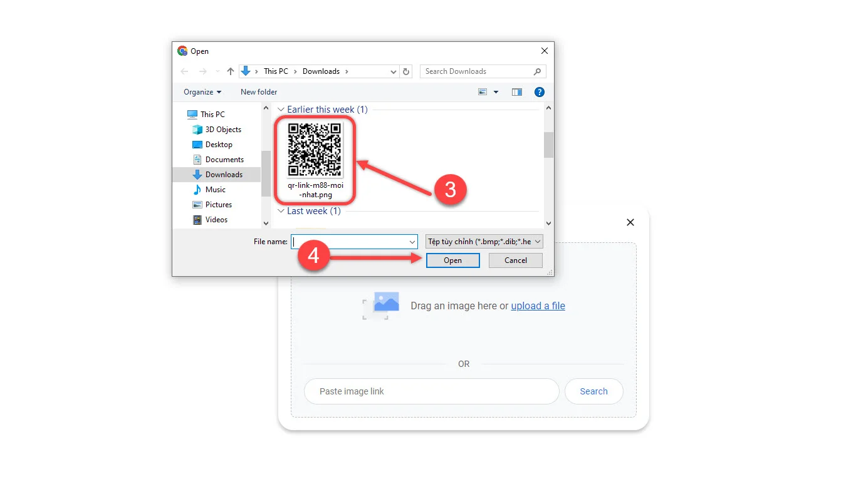Expand the File name dropdown arrow
Screen dimensions: 841x504
412,242
